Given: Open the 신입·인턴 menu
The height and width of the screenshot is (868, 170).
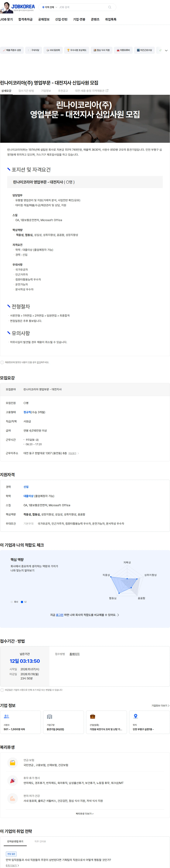Looking at the screenshot, I should [61, 19].
